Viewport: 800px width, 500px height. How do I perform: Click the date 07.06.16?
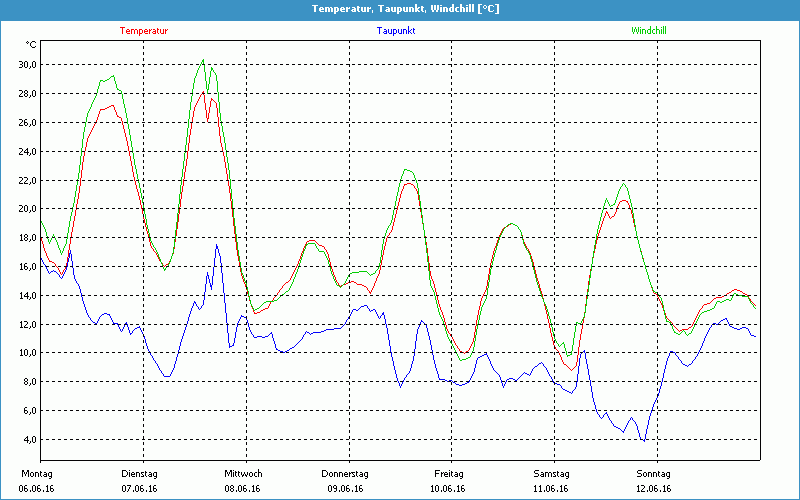click(139, 489)
